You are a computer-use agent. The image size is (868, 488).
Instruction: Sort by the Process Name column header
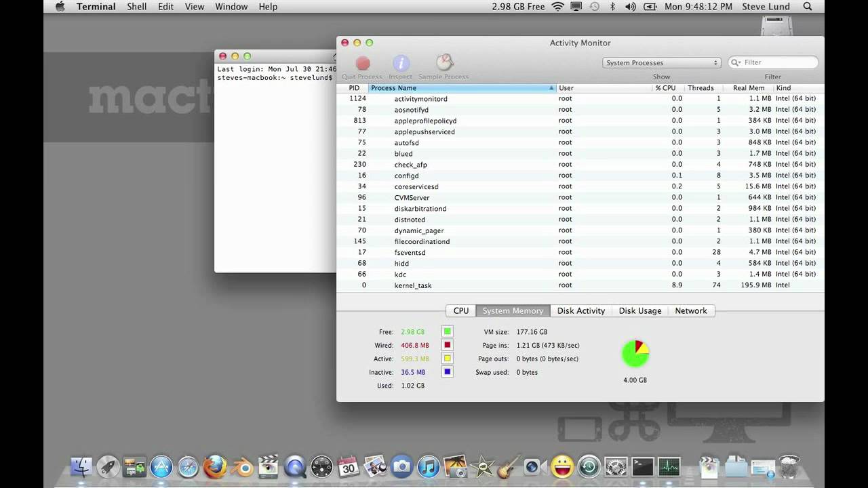tap(462, 88)
